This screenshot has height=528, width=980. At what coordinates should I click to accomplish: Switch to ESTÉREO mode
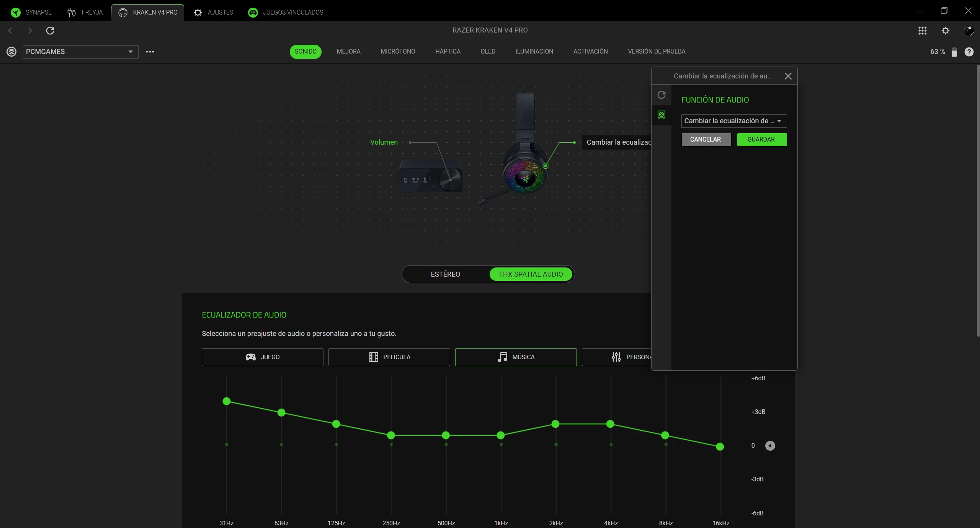click(446, 274)
